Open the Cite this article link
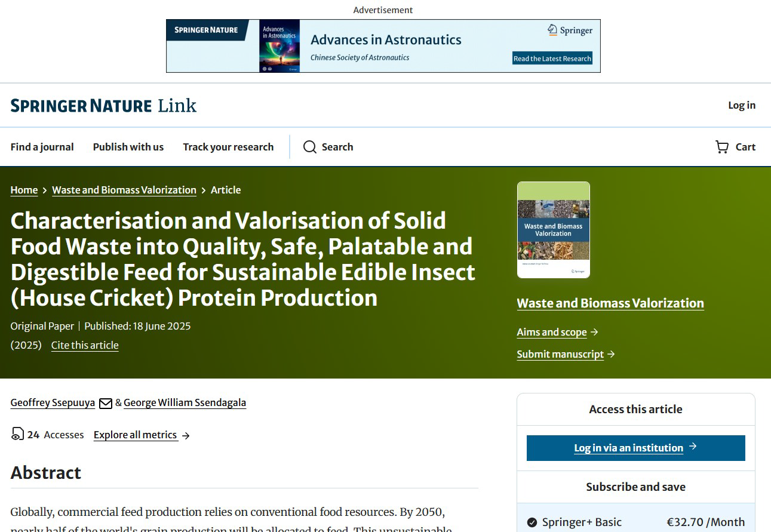The width and height of the screenshot is (771, 532). 85,345
